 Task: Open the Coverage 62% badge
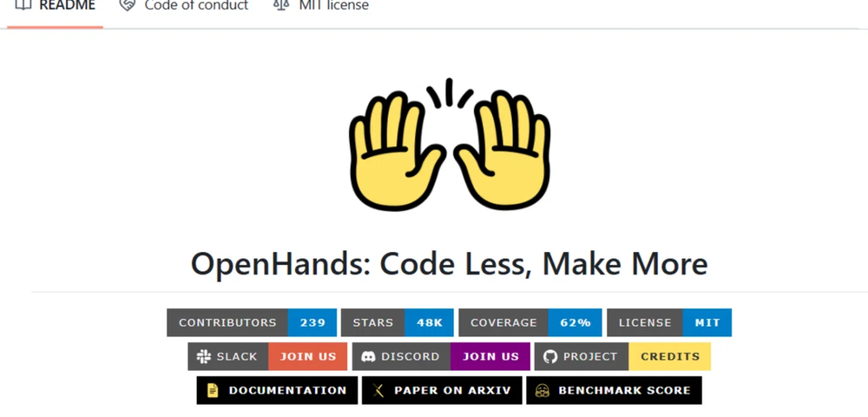click(530, 322)
